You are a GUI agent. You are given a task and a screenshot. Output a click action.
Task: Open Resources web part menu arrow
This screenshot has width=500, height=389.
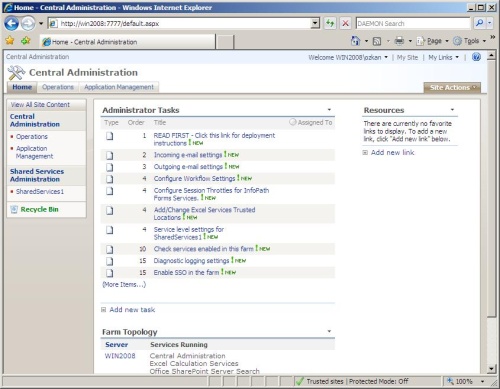[452, 110]
